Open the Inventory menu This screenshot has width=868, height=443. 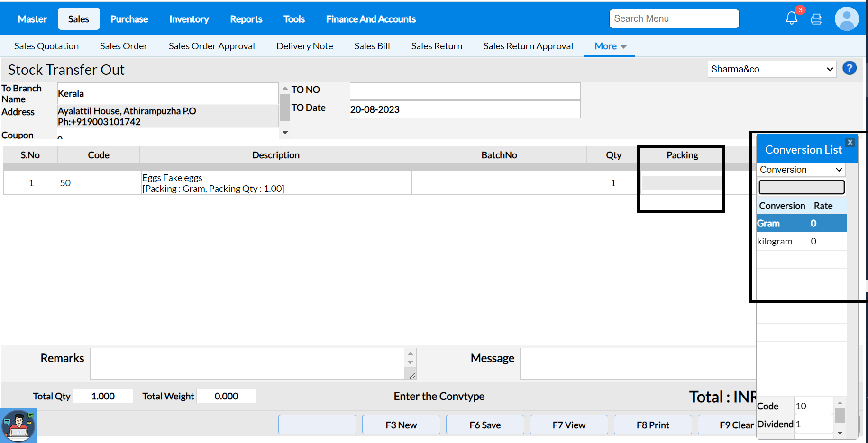pyautogui.click(x=189, y=19)
